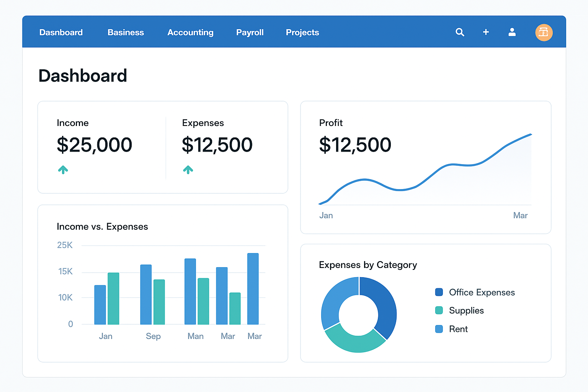The width and height of the screenshot is (588, 392).
Task: Open the Dasnboard nav item
Action: 61,33
